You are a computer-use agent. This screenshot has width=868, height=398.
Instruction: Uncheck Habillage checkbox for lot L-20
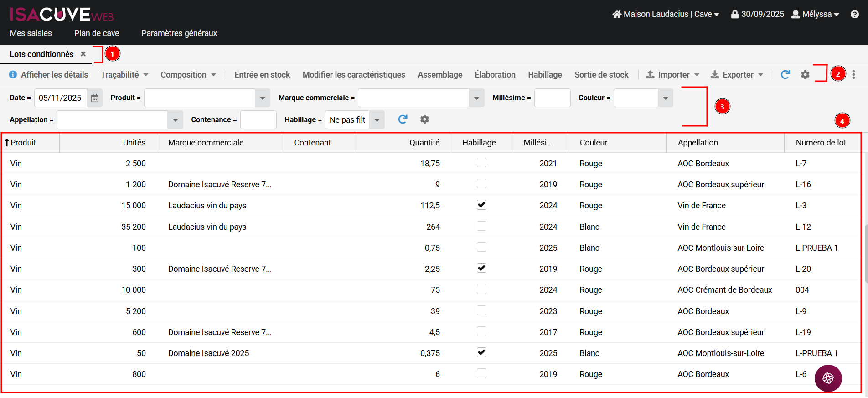click(481, 268)
